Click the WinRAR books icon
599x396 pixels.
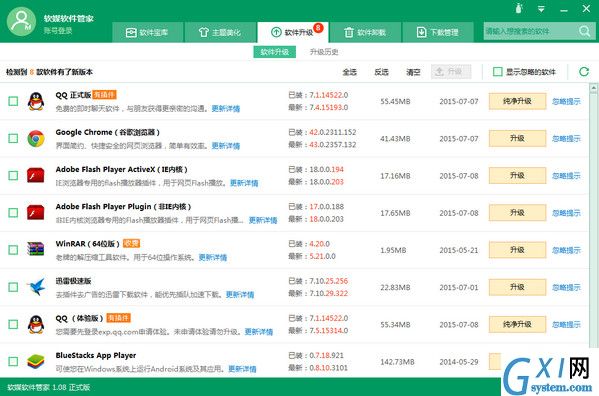[36, 249]
